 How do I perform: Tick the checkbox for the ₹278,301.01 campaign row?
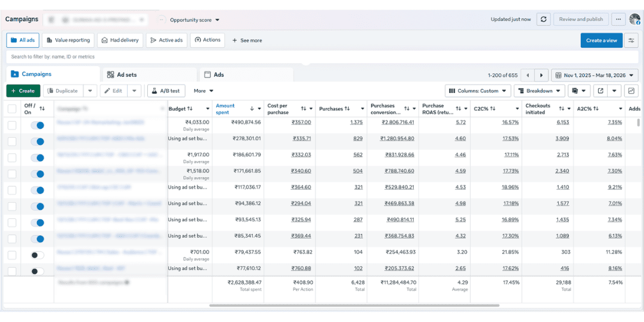12,141
